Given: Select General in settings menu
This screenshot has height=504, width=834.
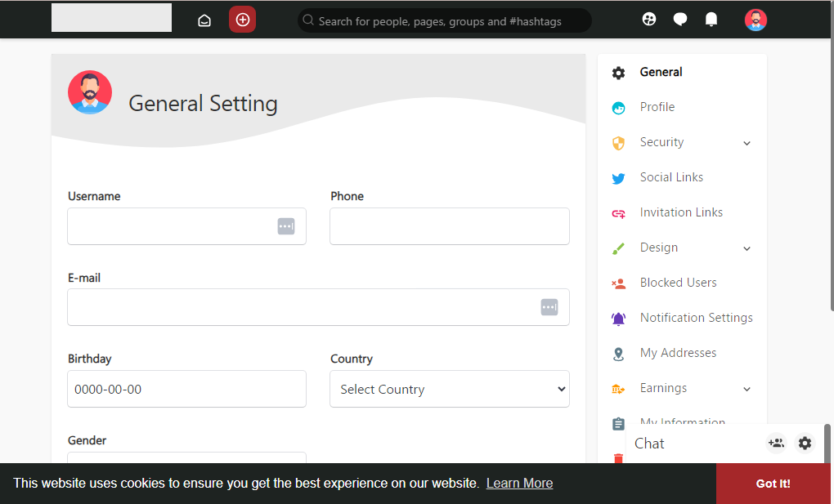Looking at the screenshot, I should (661, 72).
